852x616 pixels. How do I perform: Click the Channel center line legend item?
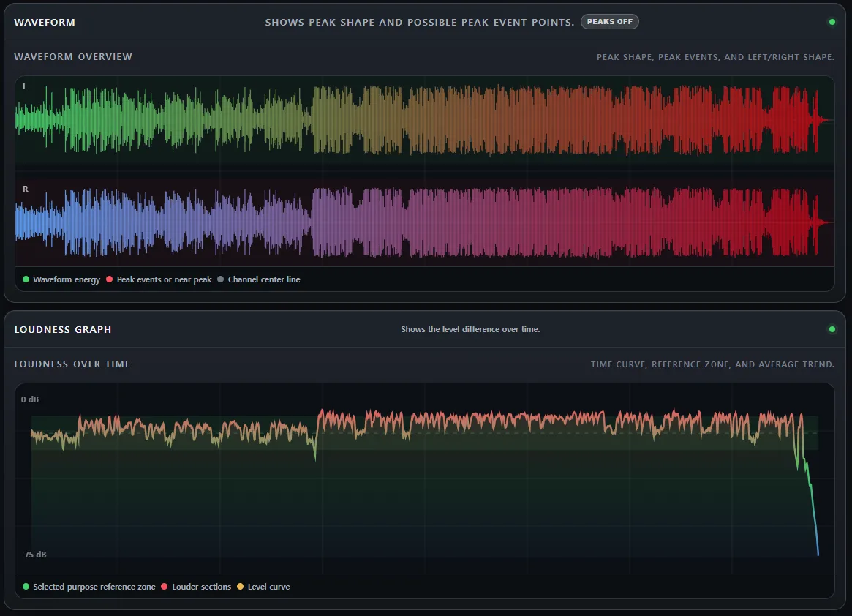[x=259, y=279]
